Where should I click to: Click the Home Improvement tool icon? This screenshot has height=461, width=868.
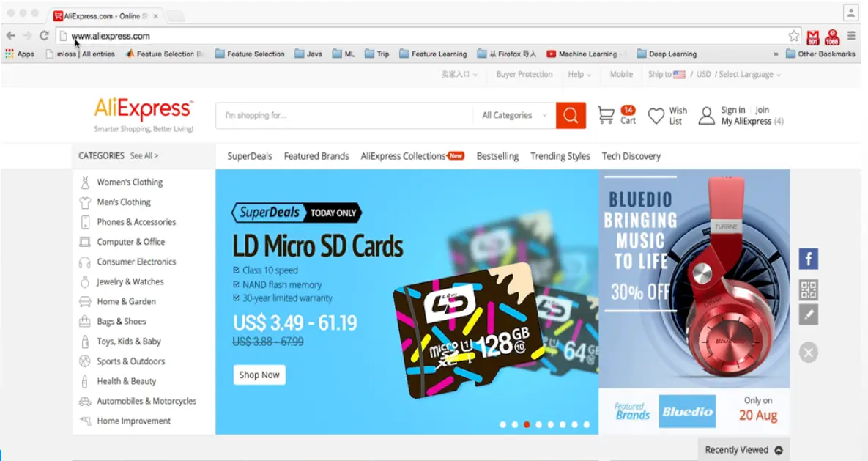85,421
